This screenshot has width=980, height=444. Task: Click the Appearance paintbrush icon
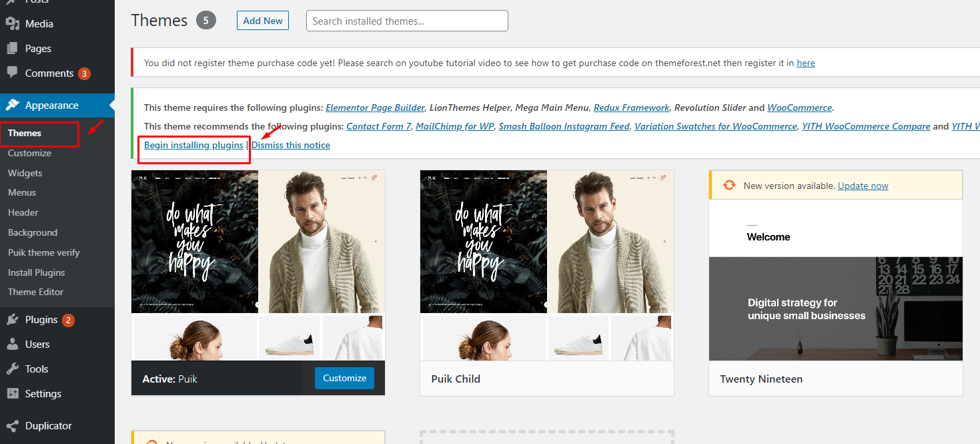pos(12,105)
